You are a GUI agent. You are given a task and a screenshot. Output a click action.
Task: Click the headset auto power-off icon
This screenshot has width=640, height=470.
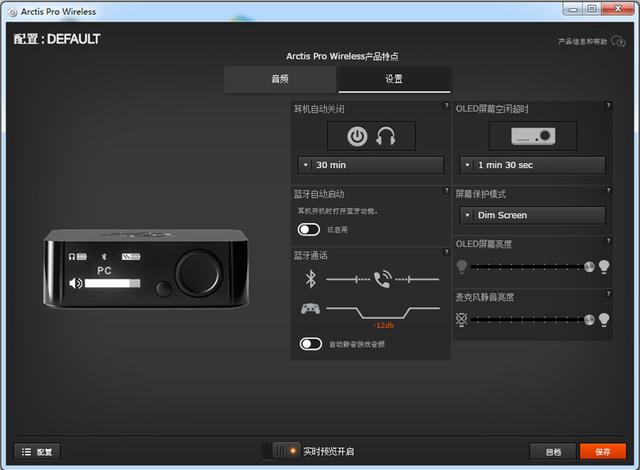coord(370,136)
